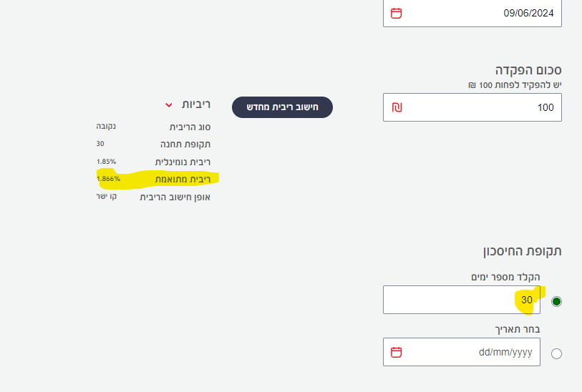Screen dimensions: 582x392
Task: Click the empty dd/mm/yyyy date field
Action: click(472, 352)
